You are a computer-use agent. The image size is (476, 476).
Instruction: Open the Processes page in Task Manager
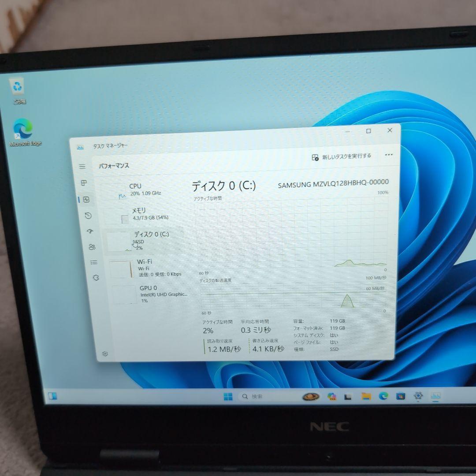[x=83, y=182]
